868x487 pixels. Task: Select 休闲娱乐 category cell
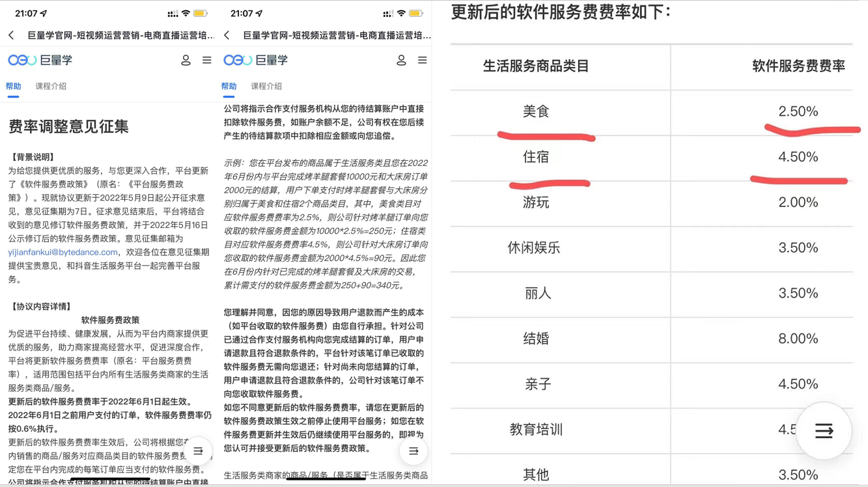tap(534, 248)
